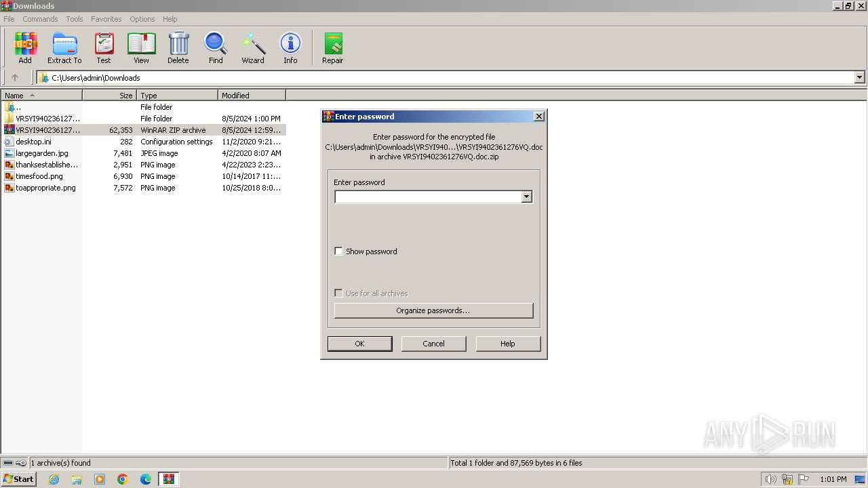Click status bar drive icon
Viewport: 868px width, 488px height.
[8, 463]
